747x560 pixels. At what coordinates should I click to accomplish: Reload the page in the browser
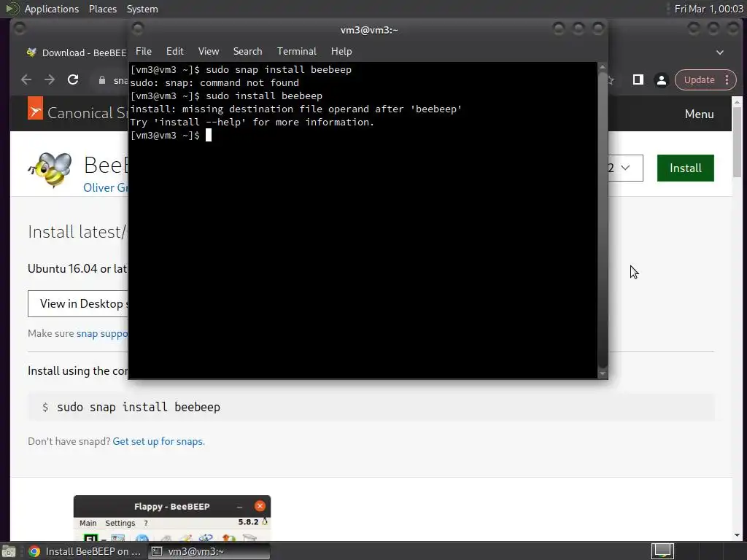tap(73, 79)
